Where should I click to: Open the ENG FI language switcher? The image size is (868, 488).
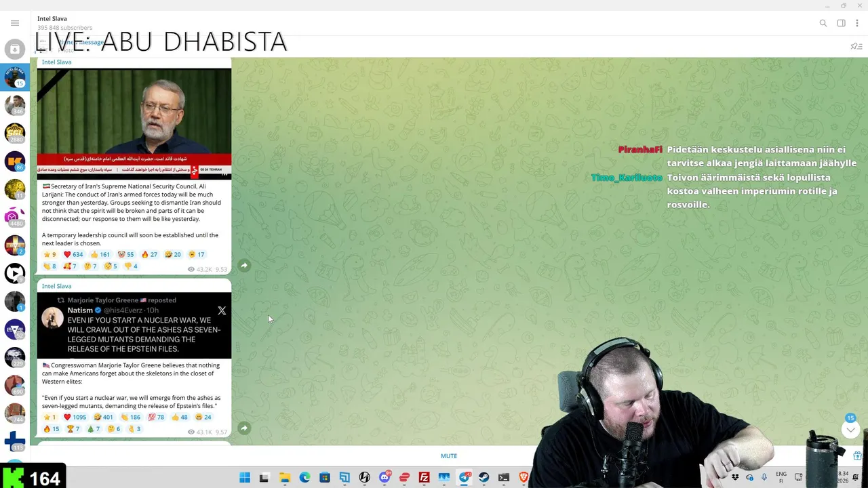coord(781,478)
